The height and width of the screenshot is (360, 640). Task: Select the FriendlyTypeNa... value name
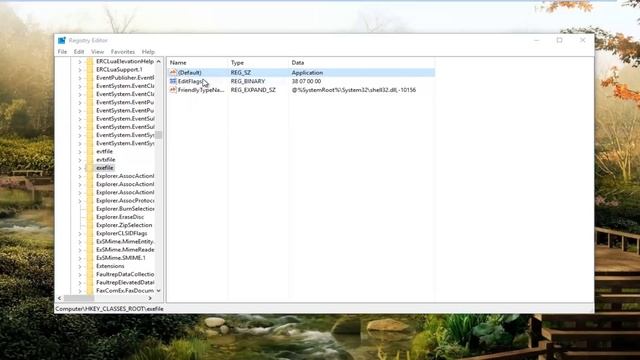tap(201, 90)
